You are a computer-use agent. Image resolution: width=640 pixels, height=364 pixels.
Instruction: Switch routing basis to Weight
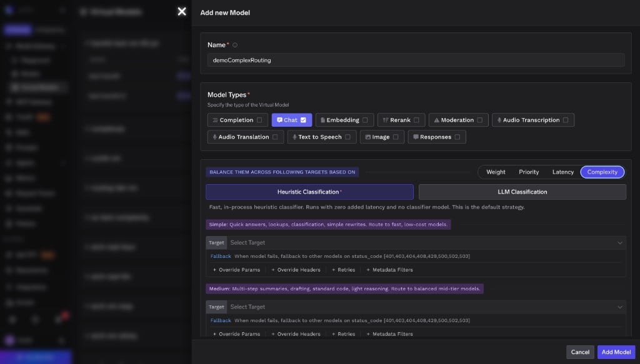496,172
